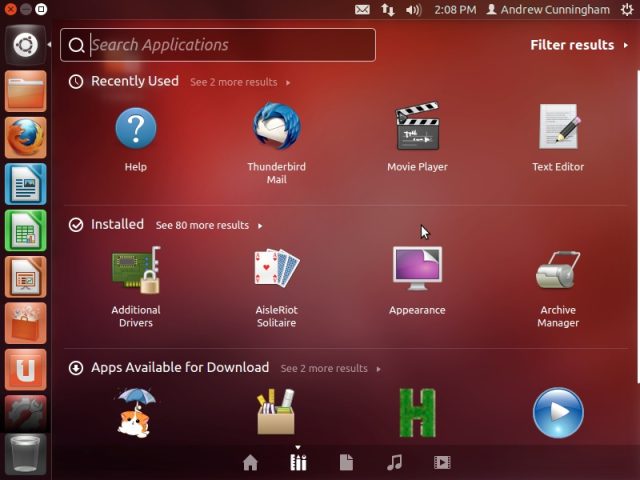Focus the Search Applications field
640x480 pixels.
pos(218,45)
